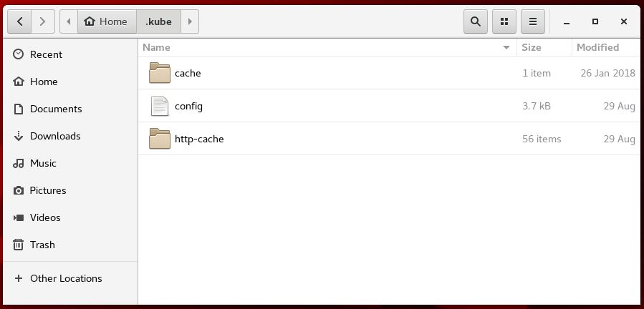Open Trash from the sidebar
The image size is (644, 309).
pyautogui.click(x=42, y=245)
